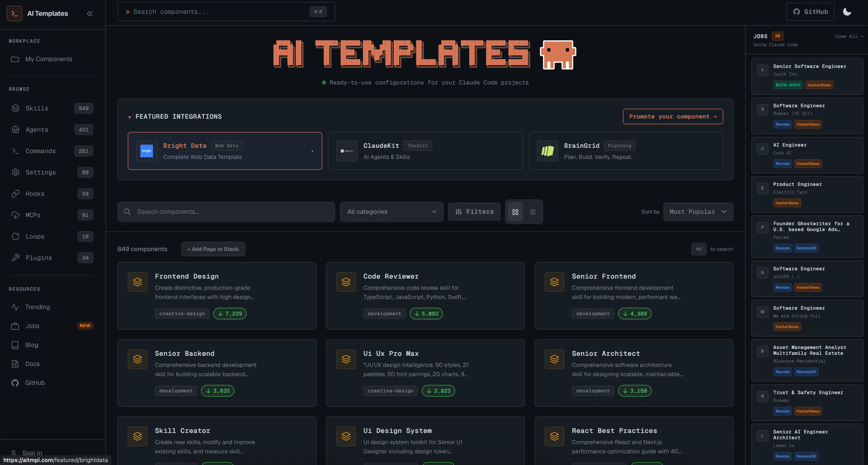868x465 pixels.
Task: Open the Hooks category
Action: click(52, 194)
